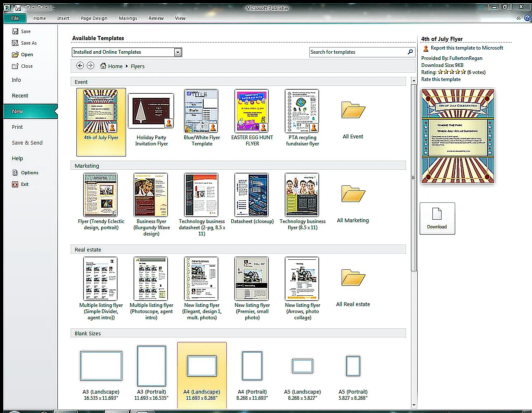Open the File tab

click(x=15, y=18)
